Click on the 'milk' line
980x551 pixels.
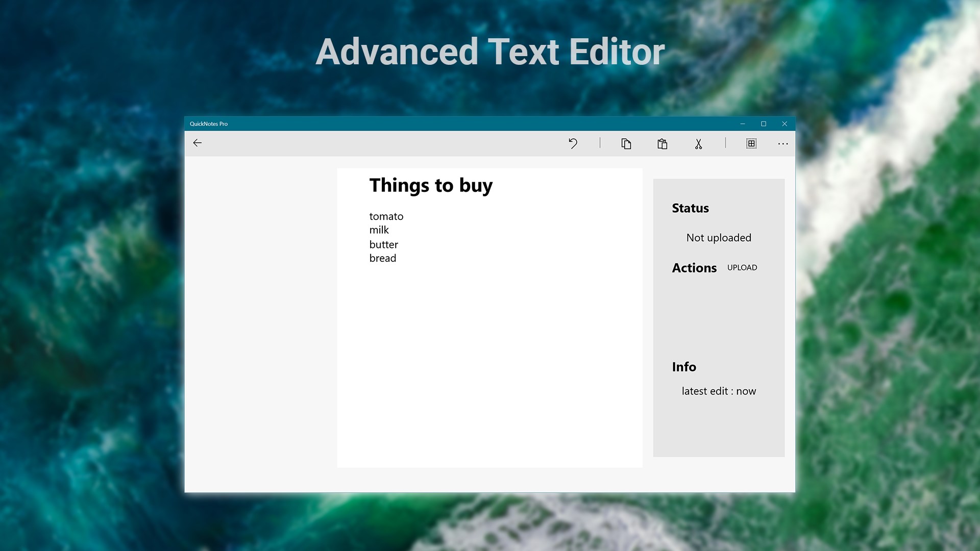point(379,230)
